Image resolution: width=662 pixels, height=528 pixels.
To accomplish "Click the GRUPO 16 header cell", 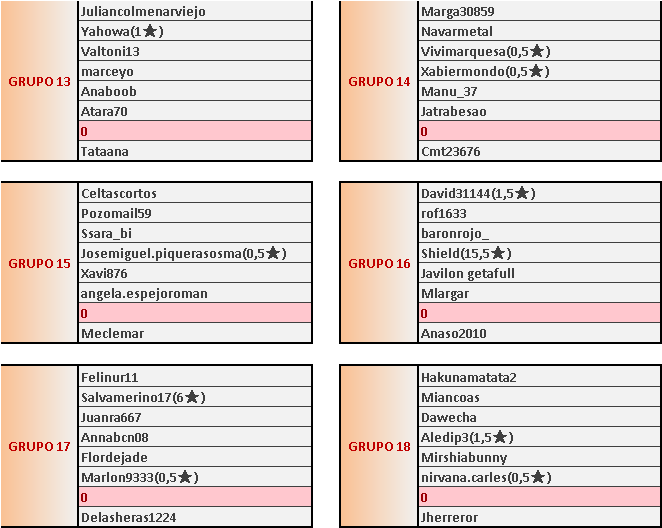I will point(380,263).
